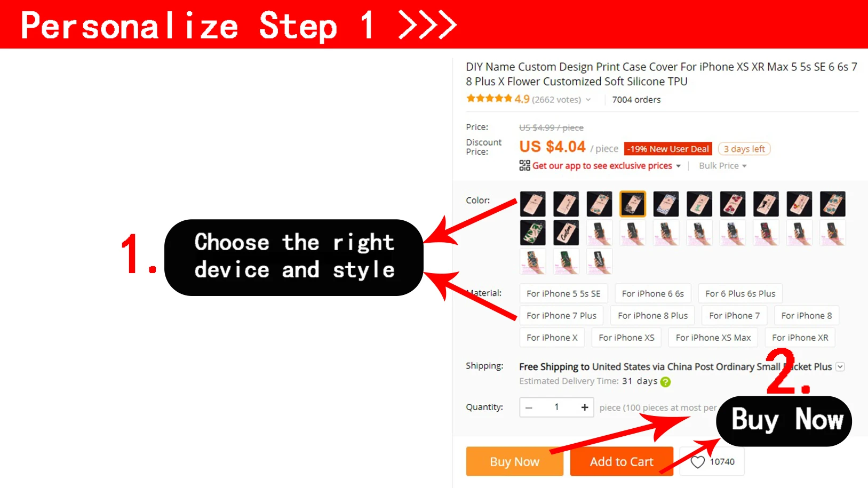Screen dimensions: 868x488
Task: Select the highlighted fourth color case thumbnail
Action: (x=633, y=204)
